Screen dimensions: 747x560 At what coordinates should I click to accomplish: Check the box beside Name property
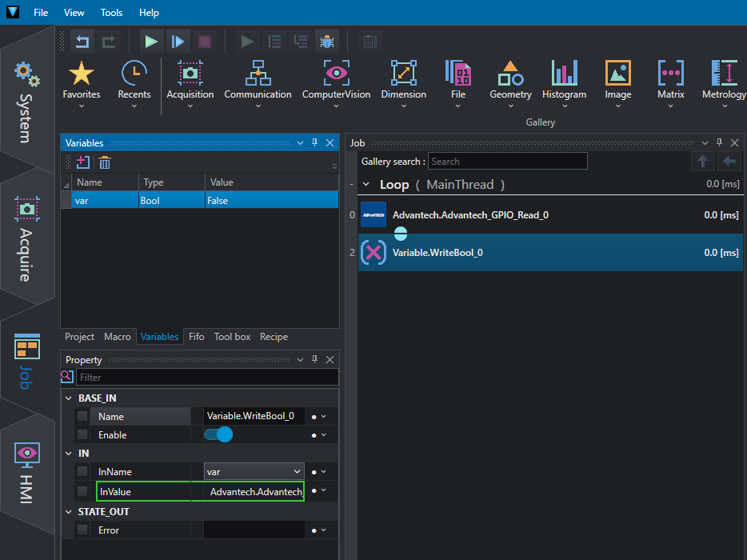pos(82,416)
